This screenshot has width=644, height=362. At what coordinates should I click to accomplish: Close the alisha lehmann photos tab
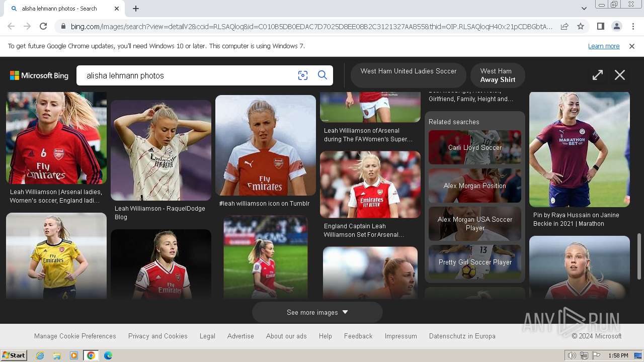(x=117, y=9)
